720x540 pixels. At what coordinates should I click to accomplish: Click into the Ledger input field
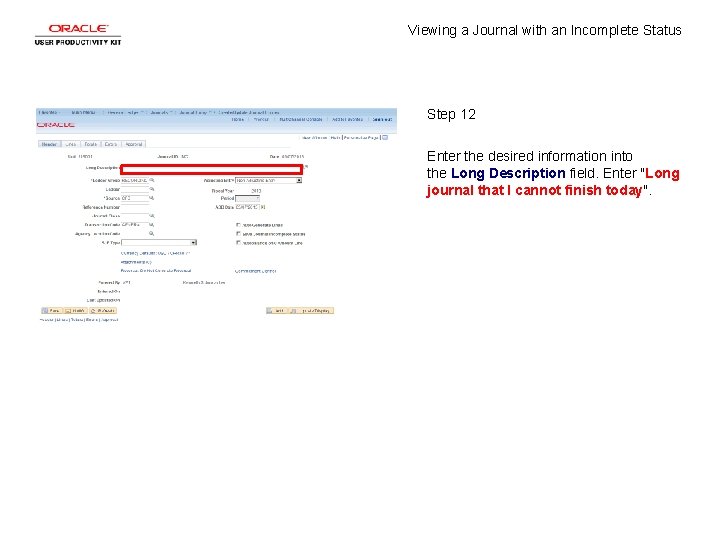(135, 189)
